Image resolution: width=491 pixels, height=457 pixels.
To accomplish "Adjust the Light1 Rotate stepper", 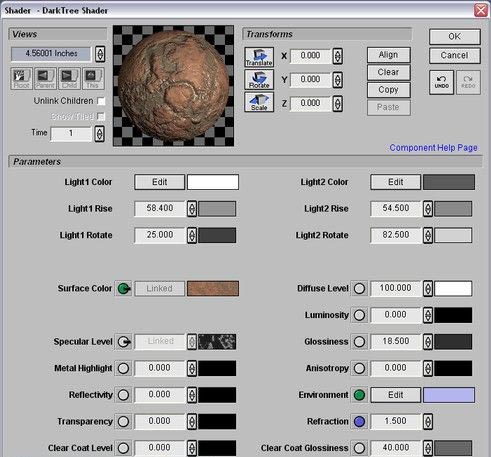I will point(192,235).
